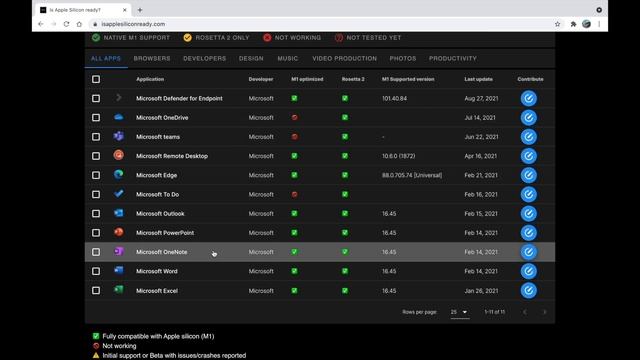The width and height of the screenshot is (640, 360).
Task: Switch to the PHOTOS tab
Action: click(403, 58)
